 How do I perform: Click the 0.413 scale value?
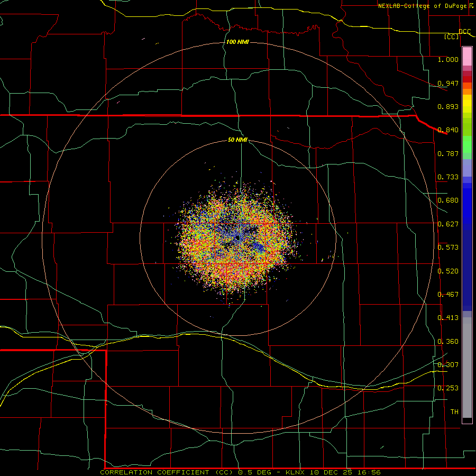point(448,318)
